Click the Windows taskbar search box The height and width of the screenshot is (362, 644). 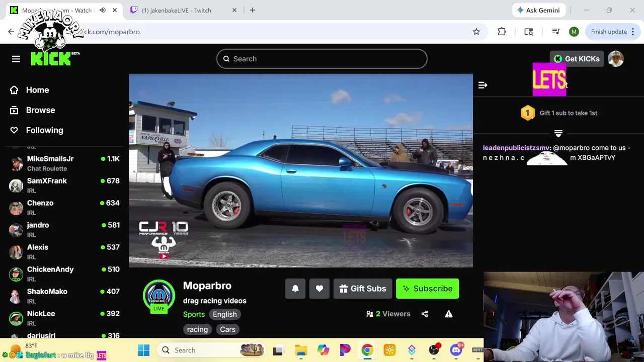pos(212,350)
